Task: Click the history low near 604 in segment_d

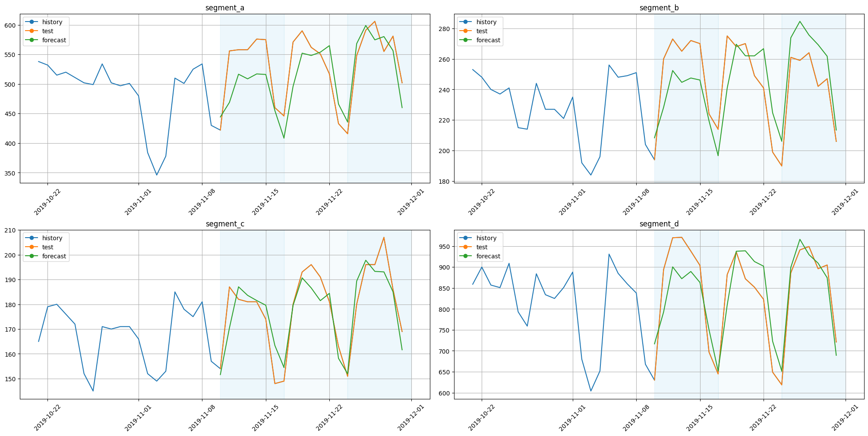Action: 591,391
